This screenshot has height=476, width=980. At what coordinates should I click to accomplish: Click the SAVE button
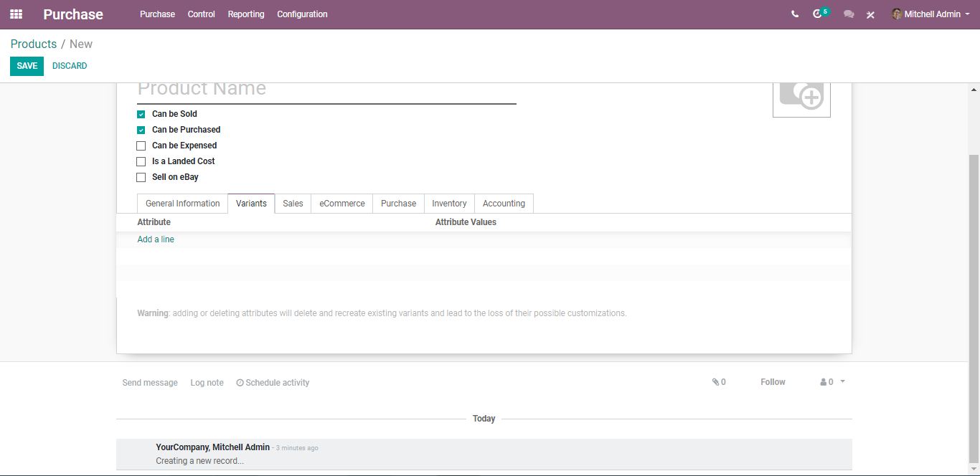(x=27, y=66)
